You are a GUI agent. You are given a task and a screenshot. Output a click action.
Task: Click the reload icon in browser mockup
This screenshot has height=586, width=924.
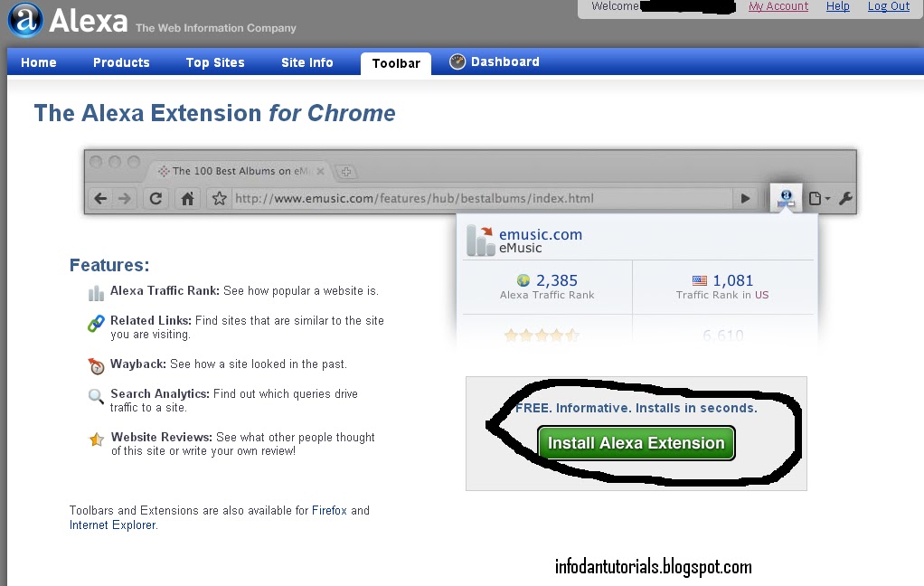click(x=156, y=199)
